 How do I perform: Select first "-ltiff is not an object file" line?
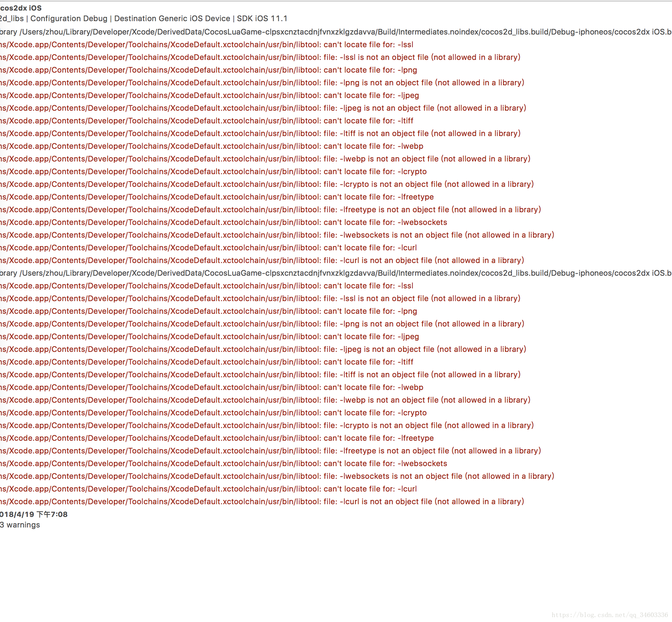coord(261,133)
